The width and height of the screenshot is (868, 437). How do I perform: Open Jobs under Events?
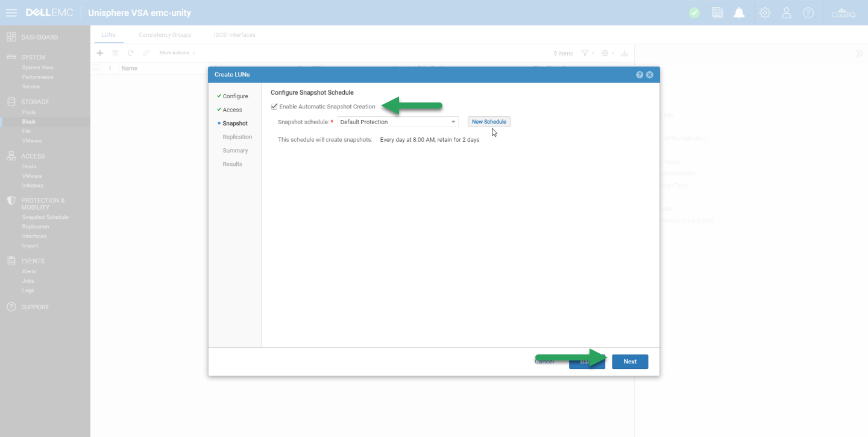[28, 281]
